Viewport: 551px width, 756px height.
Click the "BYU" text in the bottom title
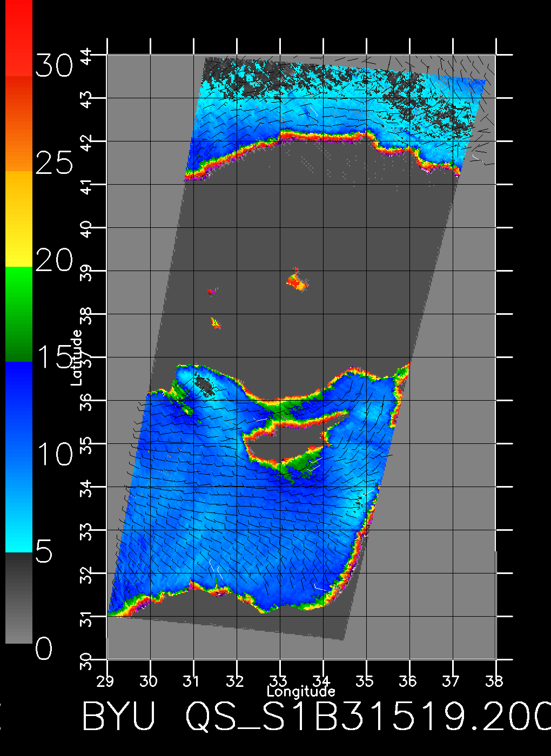[x=119, y=716]
